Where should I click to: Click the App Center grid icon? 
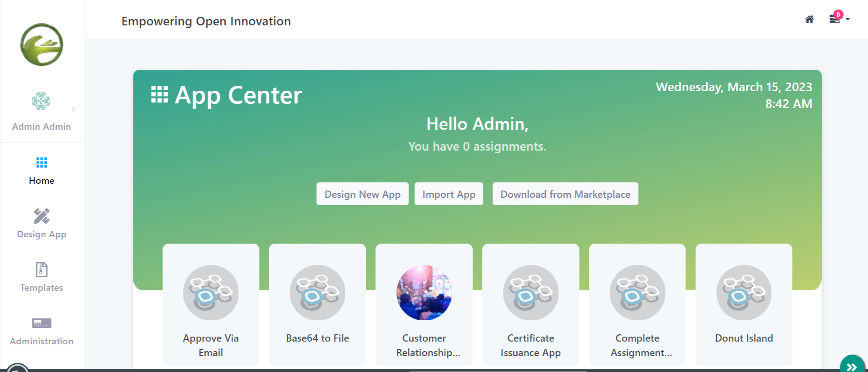coord(159,95)
